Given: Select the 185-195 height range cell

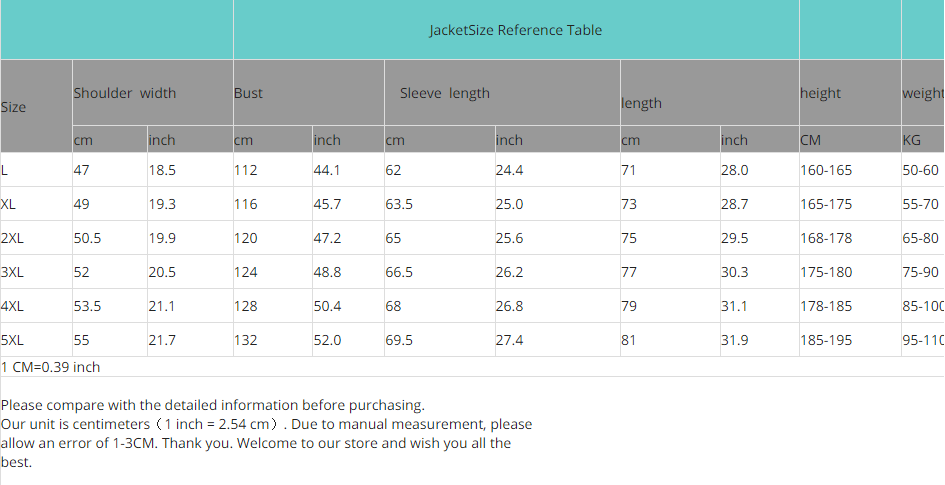Looking at the screenshot, I should (x=826, y=340).
